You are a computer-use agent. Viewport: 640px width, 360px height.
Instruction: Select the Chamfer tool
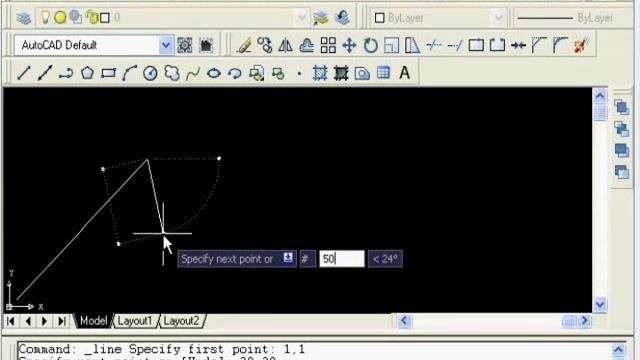(539, 45)
